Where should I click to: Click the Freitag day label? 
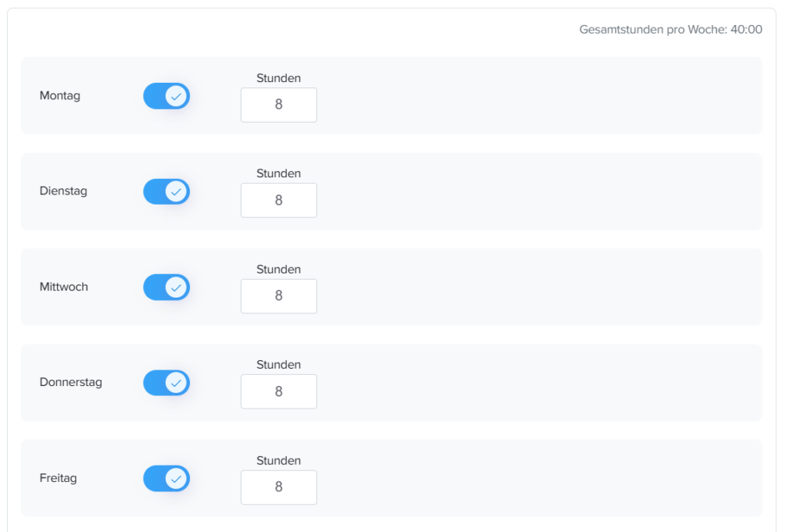59,478
